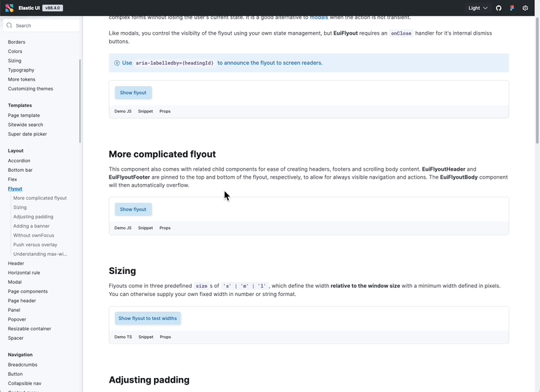540x392 pixels.
Task: Click the Show flyout to test widths button
Action: [x=147, y=318]
